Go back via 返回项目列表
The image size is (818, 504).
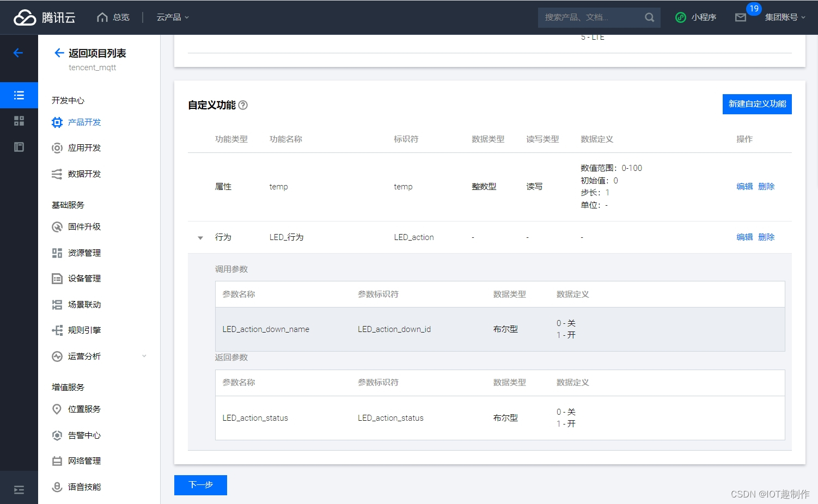point(90,53)
